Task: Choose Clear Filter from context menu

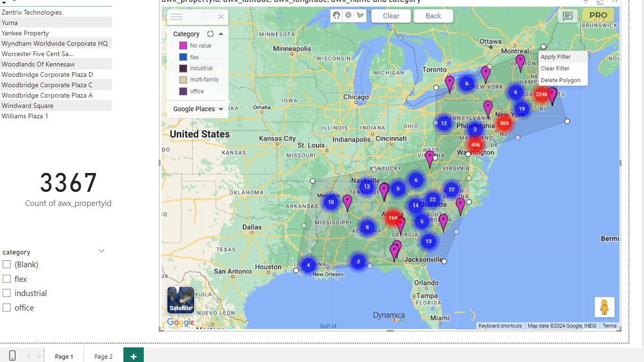Action: point(563,68)
